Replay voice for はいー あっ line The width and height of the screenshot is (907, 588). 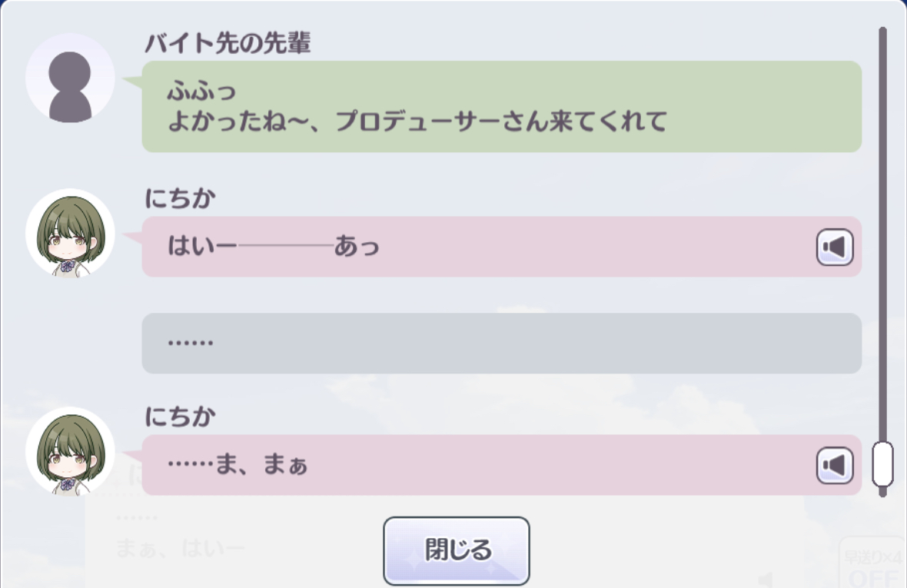[x=834, y=247]
